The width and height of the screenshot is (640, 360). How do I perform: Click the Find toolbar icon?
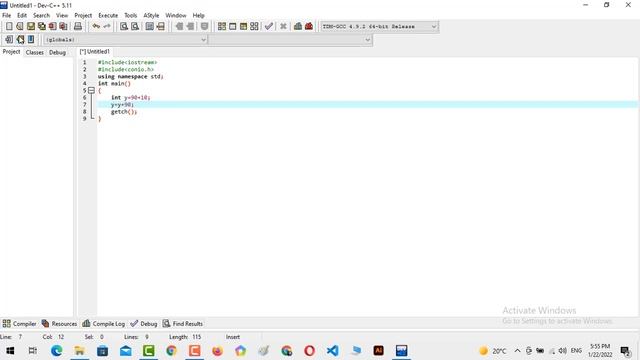tap(124, 27)
